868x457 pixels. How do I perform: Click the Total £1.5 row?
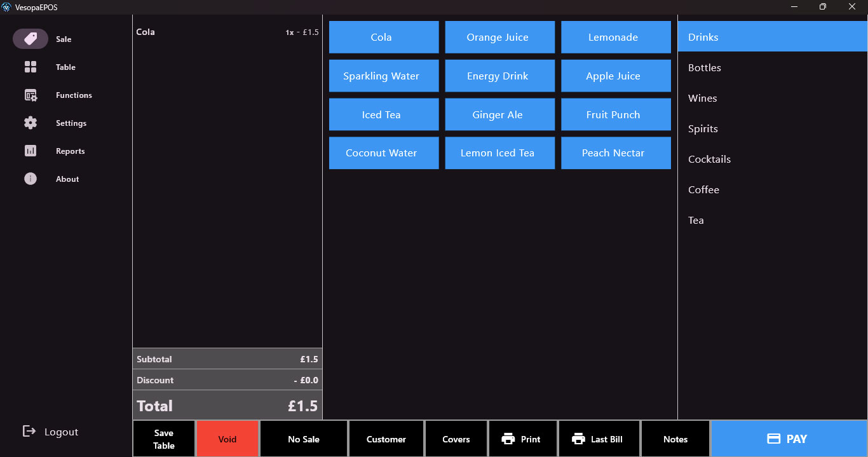pos(227,405)
